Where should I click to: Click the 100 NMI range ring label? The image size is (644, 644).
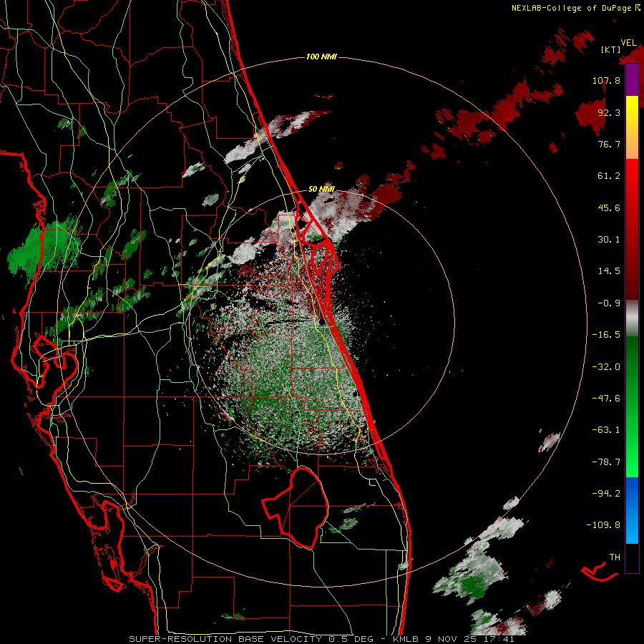[x=321, y=57]
